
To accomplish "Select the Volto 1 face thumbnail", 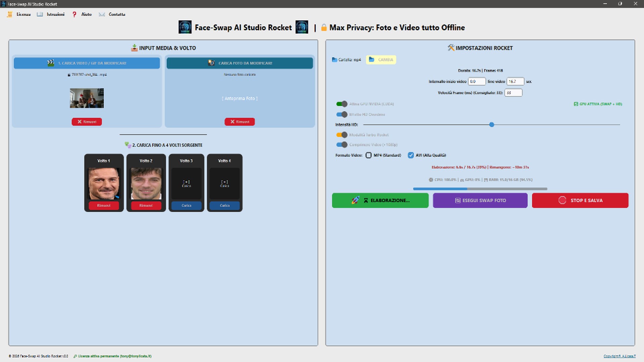I will click(x=104, y=183).
